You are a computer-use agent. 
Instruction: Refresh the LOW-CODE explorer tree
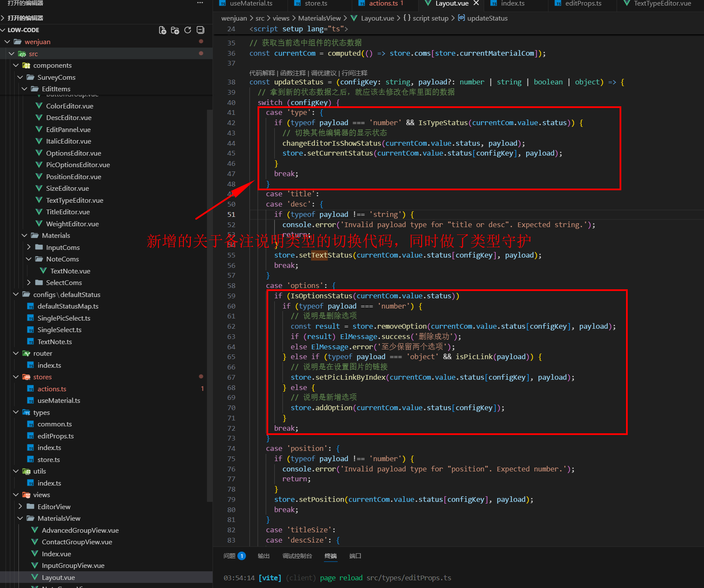pyautogui.click(x=188, y=30)
